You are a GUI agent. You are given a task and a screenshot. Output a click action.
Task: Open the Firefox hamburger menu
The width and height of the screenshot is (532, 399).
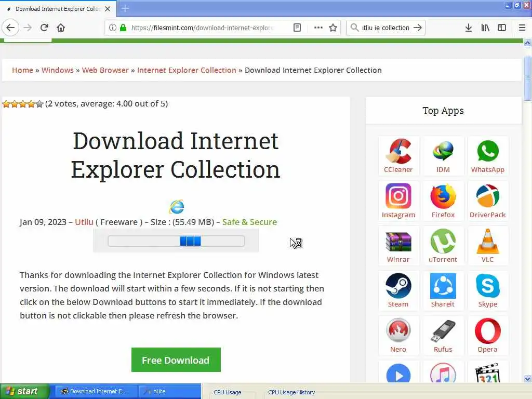(522, 28)
